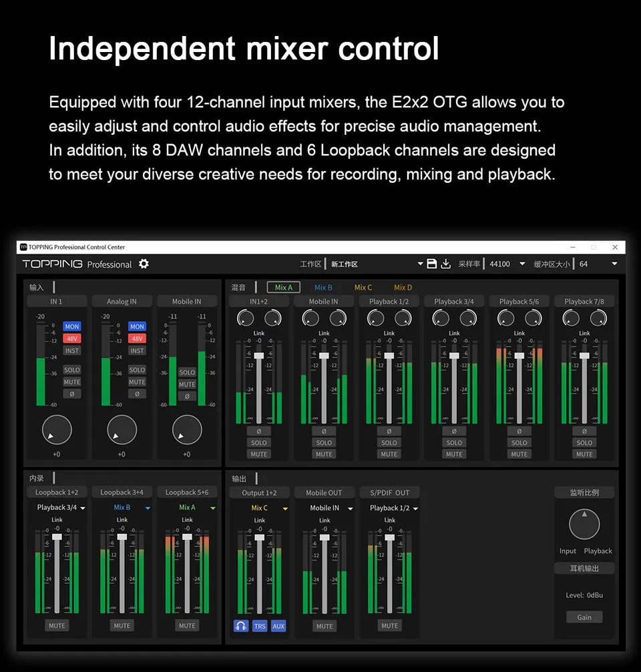This screenshot has width=641, height=672.
Task: Mute the S/PDIF OUT channel
Action: [x=389, y=625]
